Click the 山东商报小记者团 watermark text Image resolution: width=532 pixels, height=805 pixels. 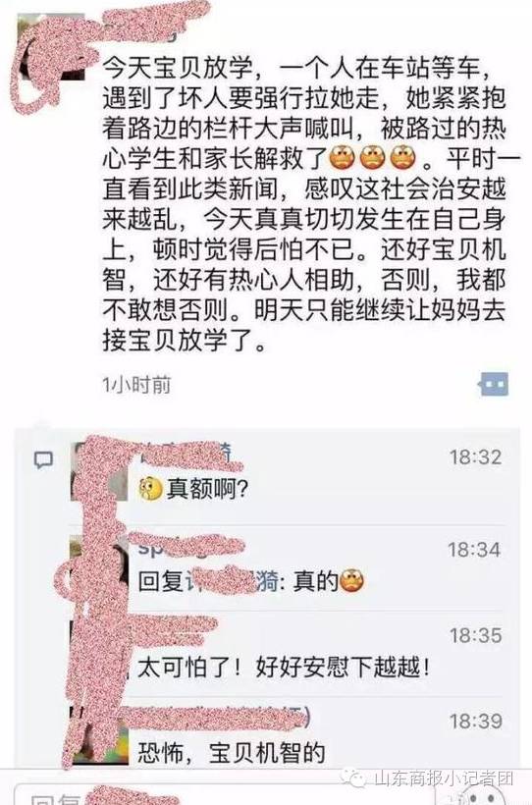pyautogui.click(x=445, y=778)
